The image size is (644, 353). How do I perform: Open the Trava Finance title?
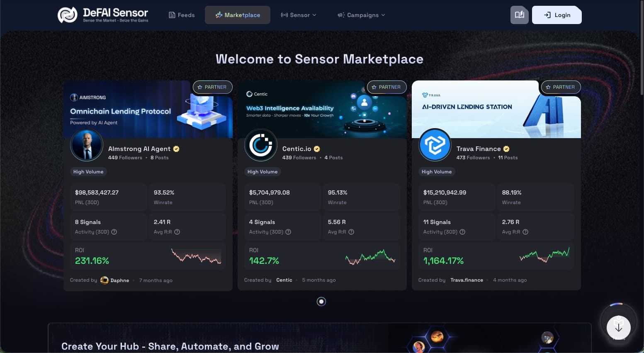[479, 149]
